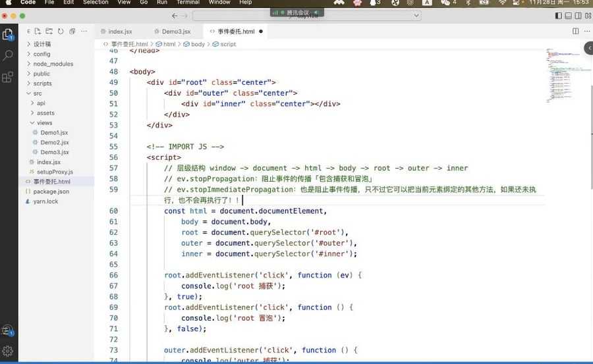This screenshot has width=593, height=364.
Task: Click the Wi-Fi icon in macOS menu bar
Action: [502, 3]
